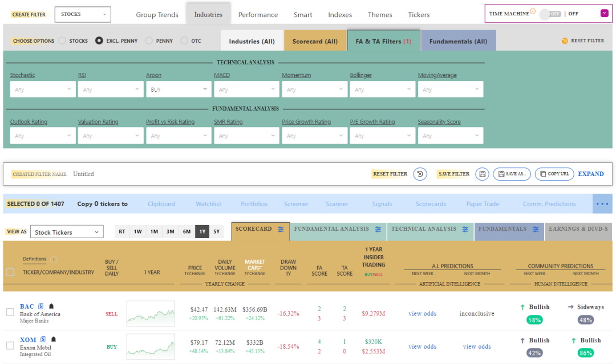Check the checkbox on the BAC row
Viewport: 616px width, 364px height.
click(x=10, y=312)
